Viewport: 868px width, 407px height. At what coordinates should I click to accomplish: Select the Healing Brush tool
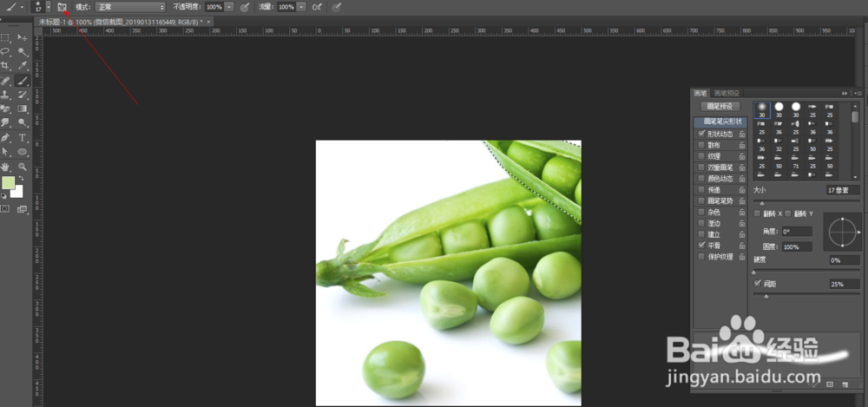point(5,81)
